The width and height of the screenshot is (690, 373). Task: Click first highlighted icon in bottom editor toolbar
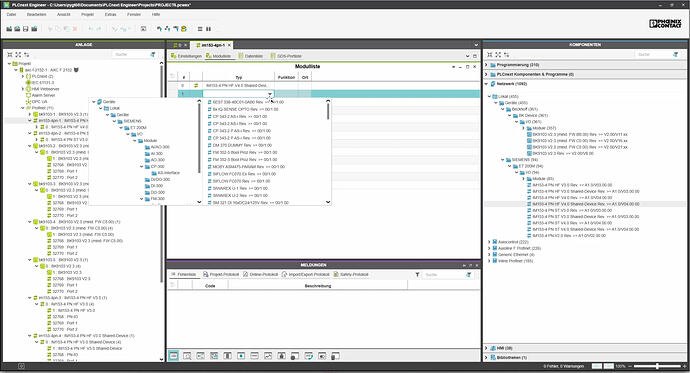point(173,355)
